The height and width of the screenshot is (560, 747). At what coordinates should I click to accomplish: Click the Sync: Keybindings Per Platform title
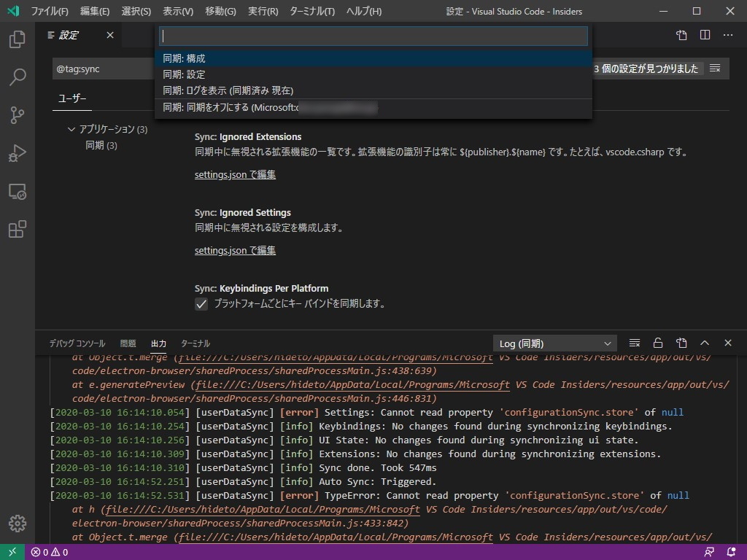coord(262,288)
